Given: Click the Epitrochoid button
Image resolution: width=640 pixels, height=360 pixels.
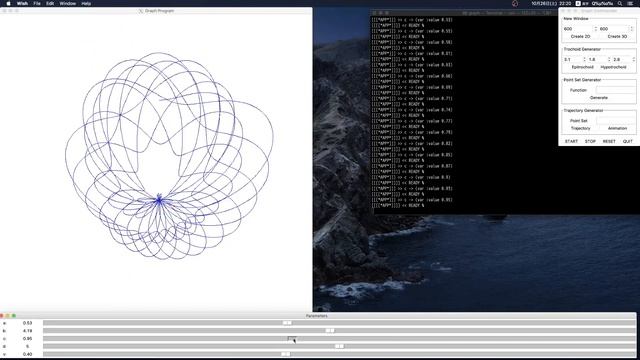Looking at the screenshot, I should coord(582,67).
